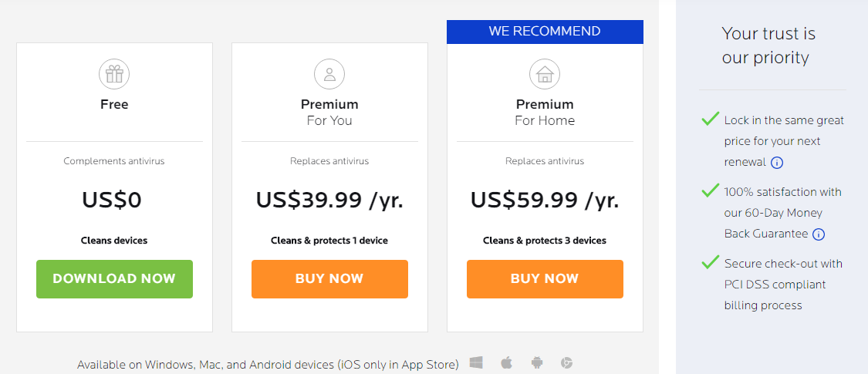
Task: Click the Chrome platform icon
Action: pyautogui.click(x=567, y=362)
